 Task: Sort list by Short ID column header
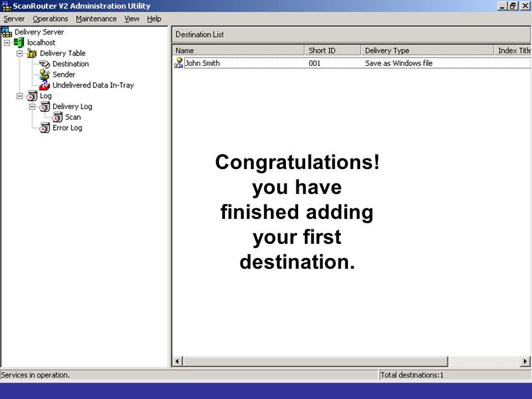click(332, 50)
